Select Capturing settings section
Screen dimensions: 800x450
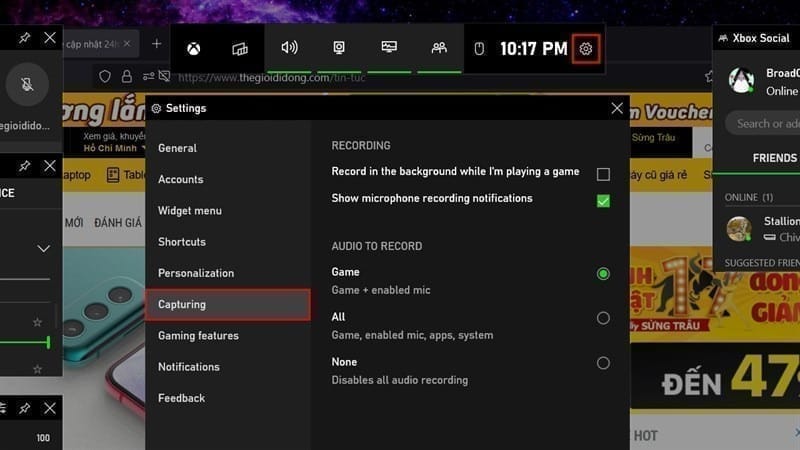pos(228,305)
